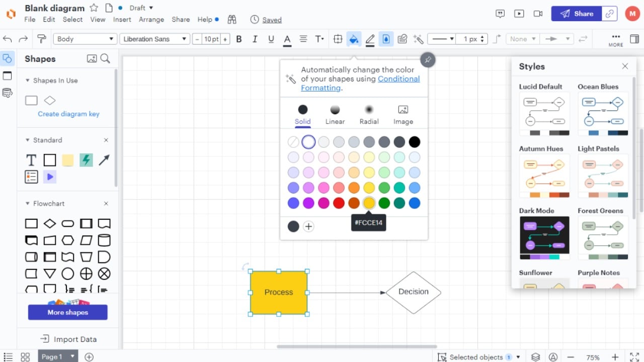Click the Import Data button
This screenshot has height=362, width=644.
(68, 339)
